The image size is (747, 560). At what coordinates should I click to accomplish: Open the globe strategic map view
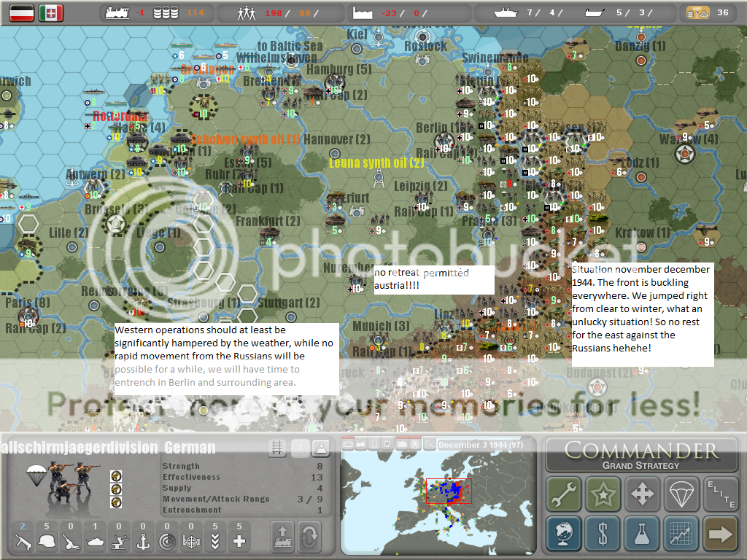pos(564,534)
